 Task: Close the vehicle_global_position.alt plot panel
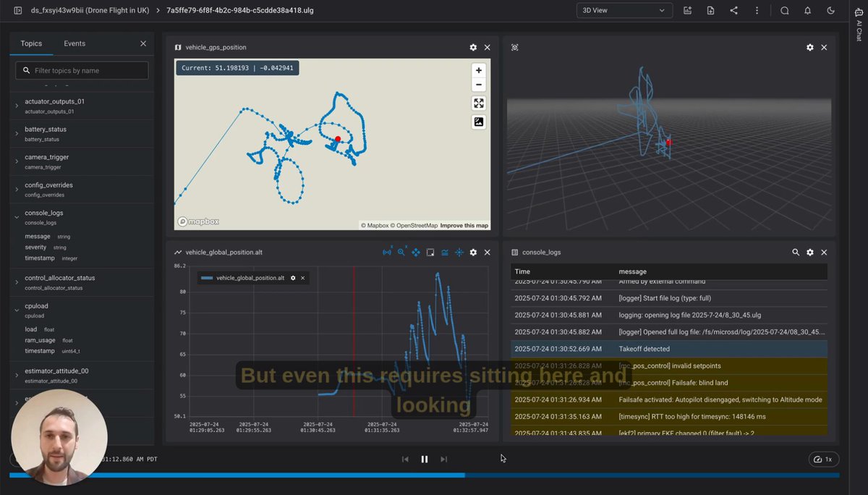click(x=487, y=252)
